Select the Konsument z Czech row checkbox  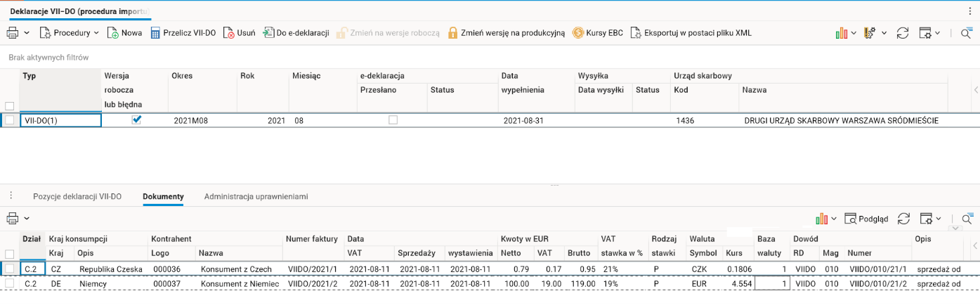[9, 269]
